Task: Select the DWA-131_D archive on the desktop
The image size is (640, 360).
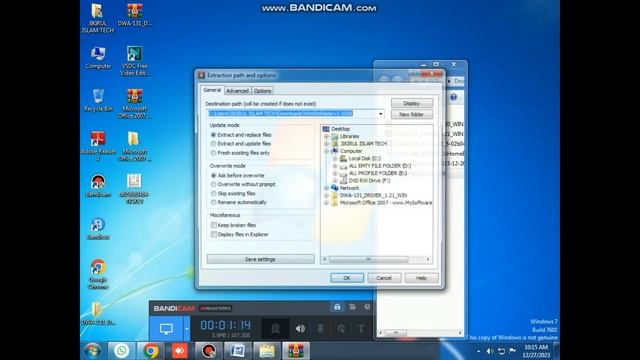Action: coord(134,15)
